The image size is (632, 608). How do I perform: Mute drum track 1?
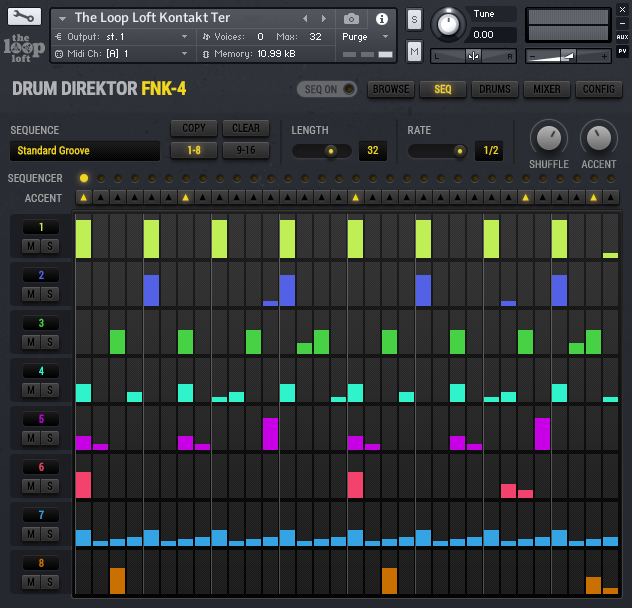31,246
